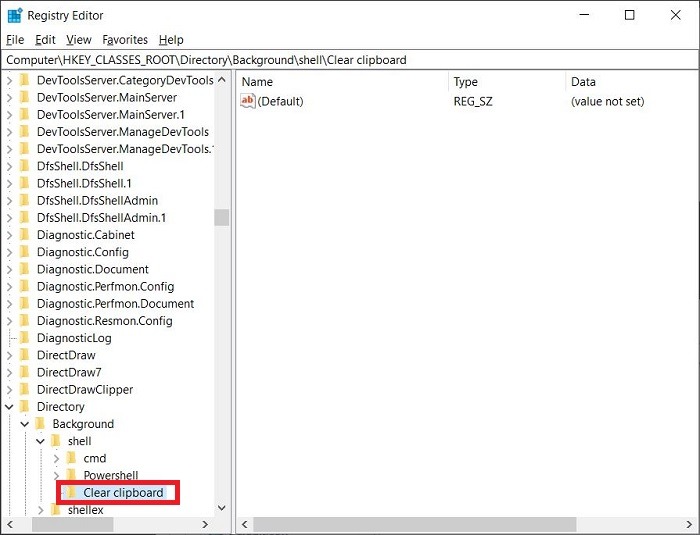
Task: Click the cmd key folder icon
Action: tap(71, 458)
